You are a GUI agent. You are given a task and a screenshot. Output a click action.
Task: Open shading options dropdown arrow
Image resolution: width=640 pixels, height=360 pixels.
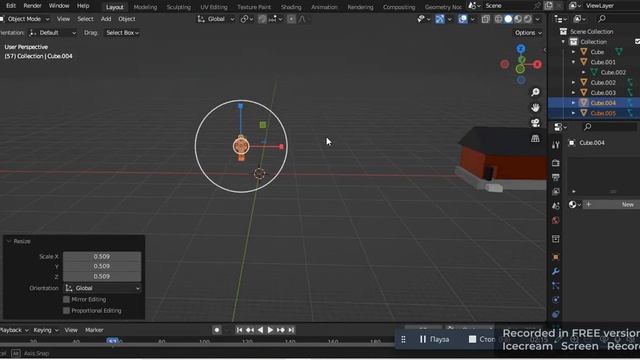(x=538, y=19)
